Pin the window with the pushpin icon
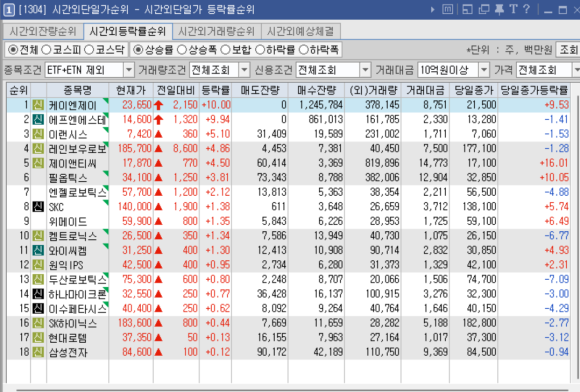This screenshot has width=580, height=392. click(499, 9)
